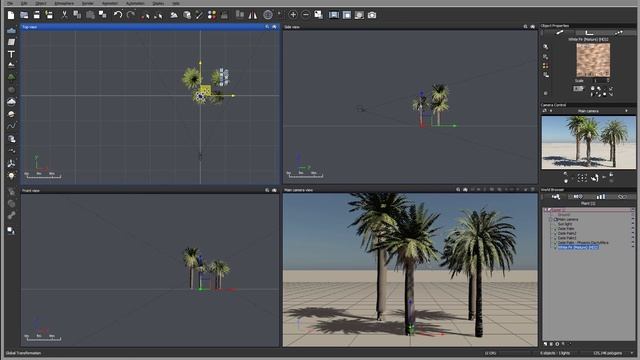Click the magic wand icon in top toolbar
This screenshot has width=640, height=360.
(199, 15)
